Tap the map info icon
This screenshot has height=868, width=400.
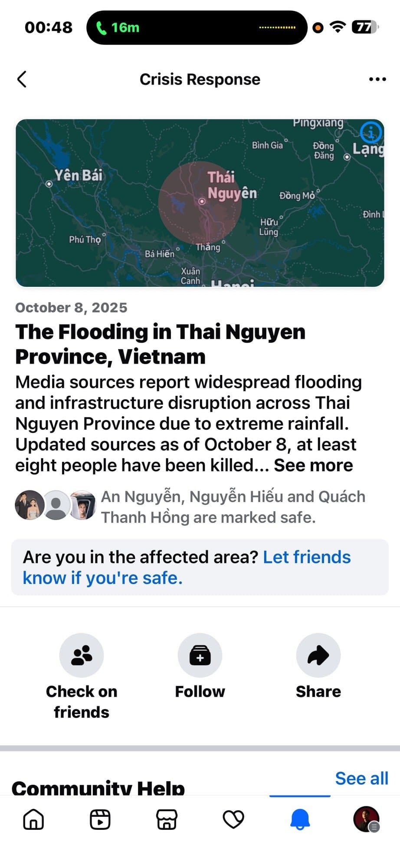[x=371, y=132]
